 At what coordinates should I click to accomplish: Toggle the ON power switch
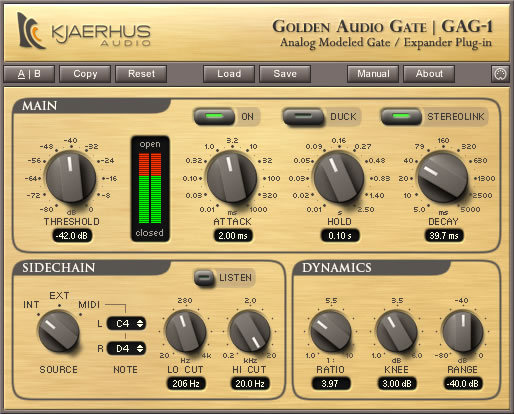pos(214,116)
